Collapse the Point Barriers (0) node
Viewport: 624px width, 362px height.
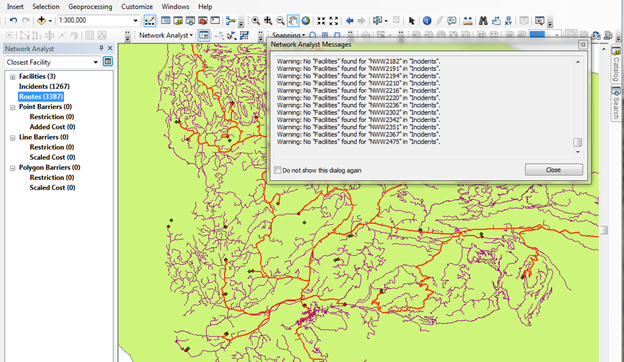[x=12, y=107]
